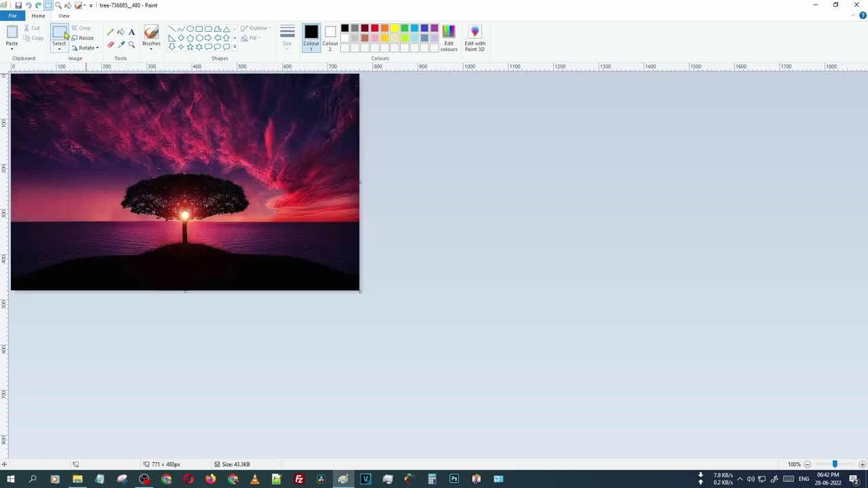This screenshot has width=868, height=488.
Task: Switch to the View tab
Action: [x=64, y=16]
